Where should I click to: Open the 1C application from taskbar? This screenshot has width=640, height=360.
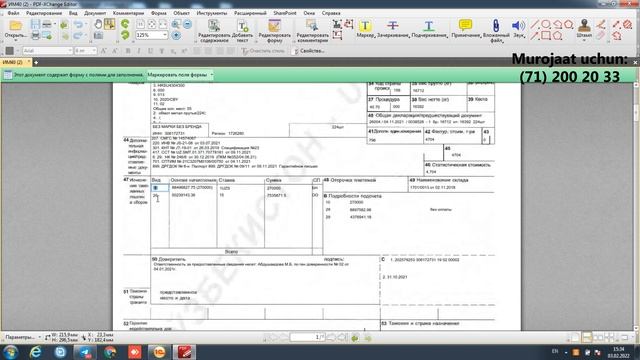(159, 352)
